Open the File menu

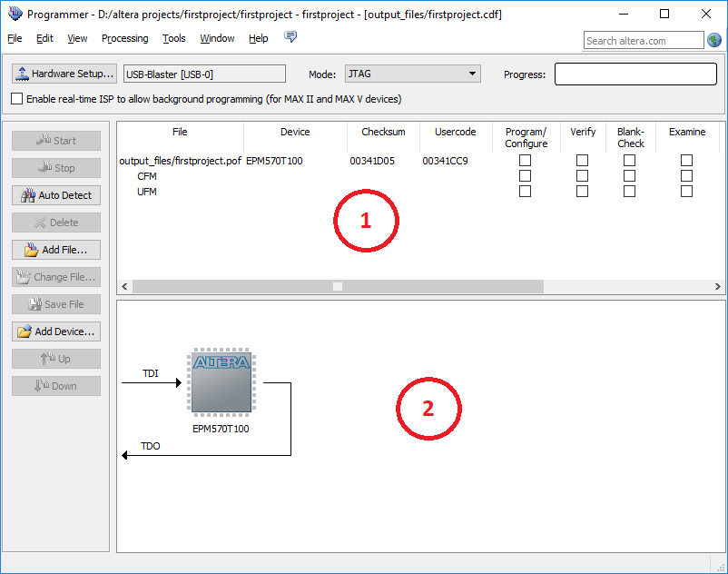(x=15, y=38)
